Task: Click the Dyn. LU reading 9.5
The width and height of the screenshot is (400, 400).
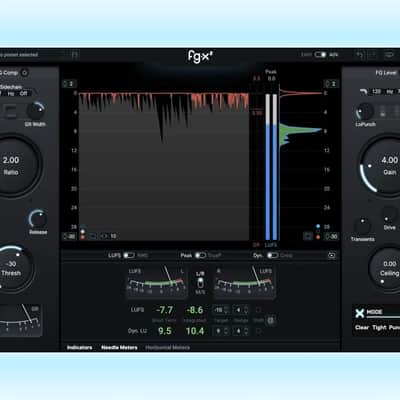Action: click(165, 331)
